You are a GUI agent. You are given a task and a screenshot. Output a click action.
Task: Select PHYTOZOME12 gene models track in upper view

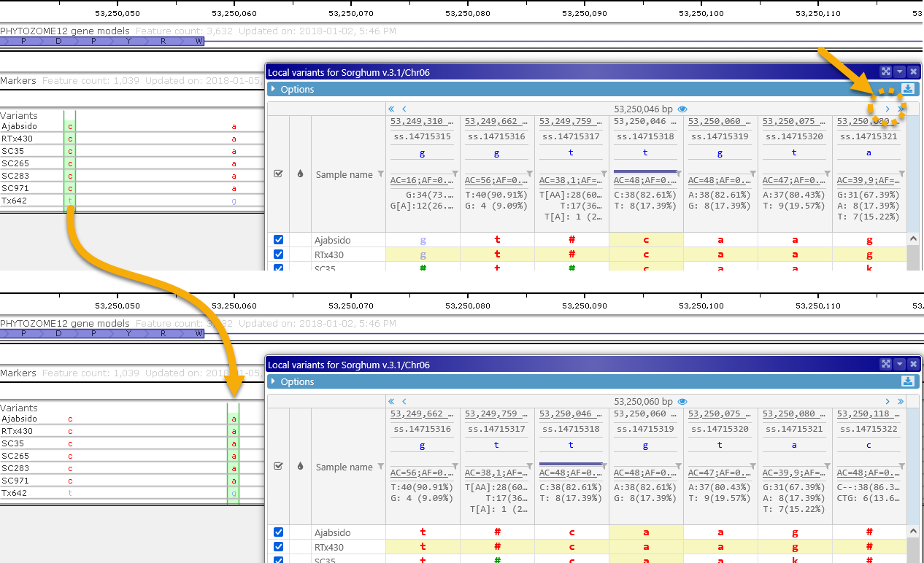(65, 31)
